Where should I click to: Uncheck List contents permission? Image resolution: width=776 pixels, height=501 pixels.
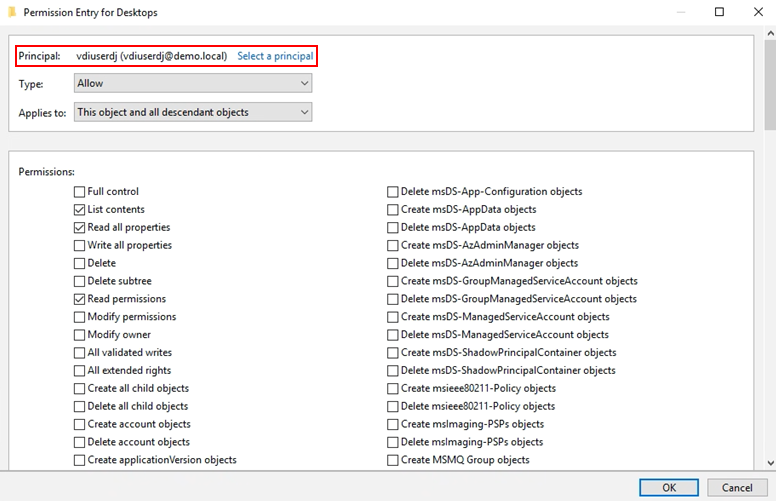coord(80,210)
